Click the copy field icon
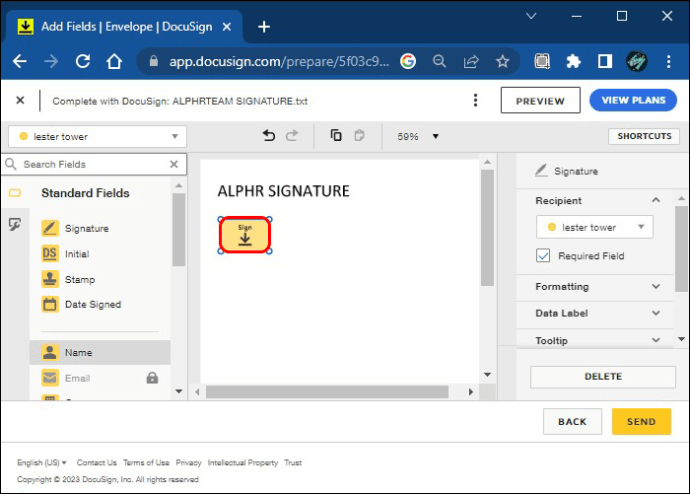 (336, 135)
